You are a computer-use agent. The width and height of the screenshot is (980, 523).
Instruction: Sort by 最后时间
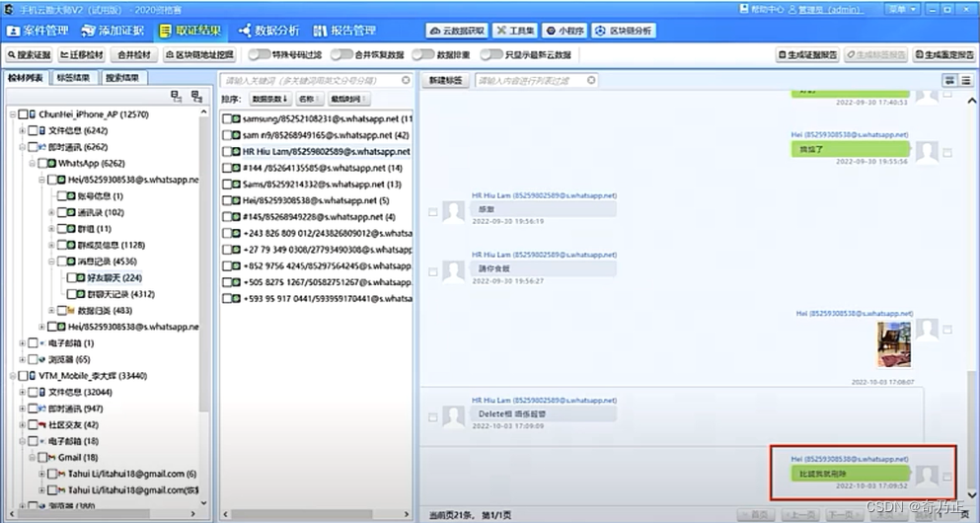348,99
